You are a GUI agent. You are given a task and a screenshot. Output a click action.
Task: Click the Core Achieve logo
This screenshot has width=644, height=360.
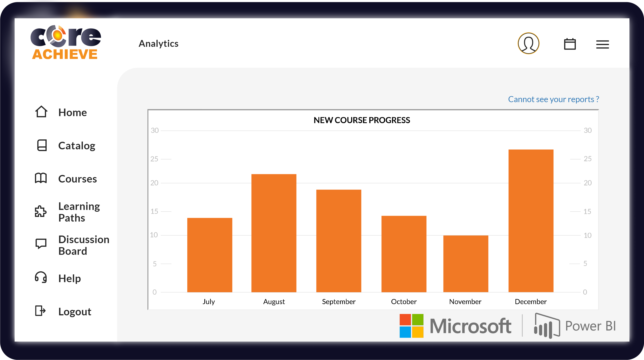[66, 42]
